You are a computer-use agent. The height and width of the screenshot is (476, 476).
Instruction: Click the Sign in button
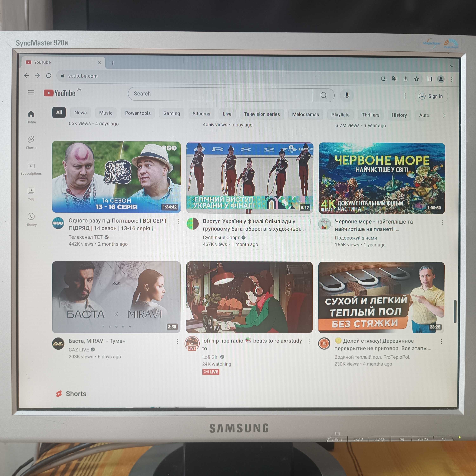(431, 96)
